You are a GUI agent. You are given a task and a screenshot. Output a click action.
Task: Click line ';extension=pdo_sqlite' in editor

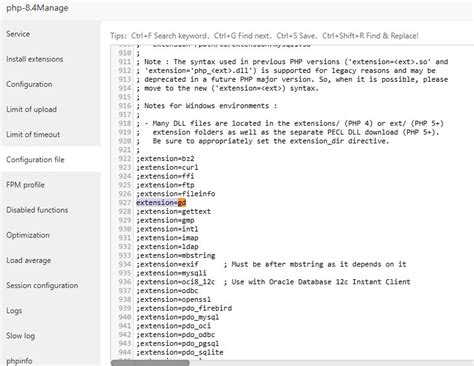coord(180,352)
